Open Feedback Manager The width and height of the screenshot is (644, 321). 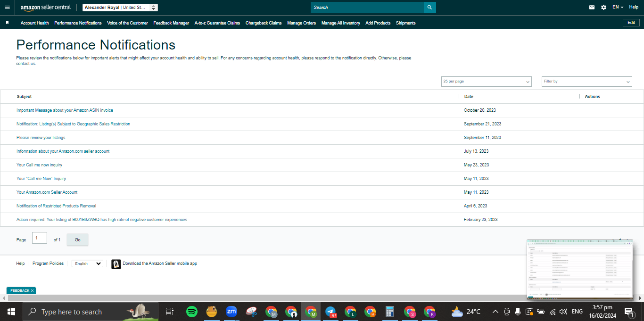(x=171, y=23)
